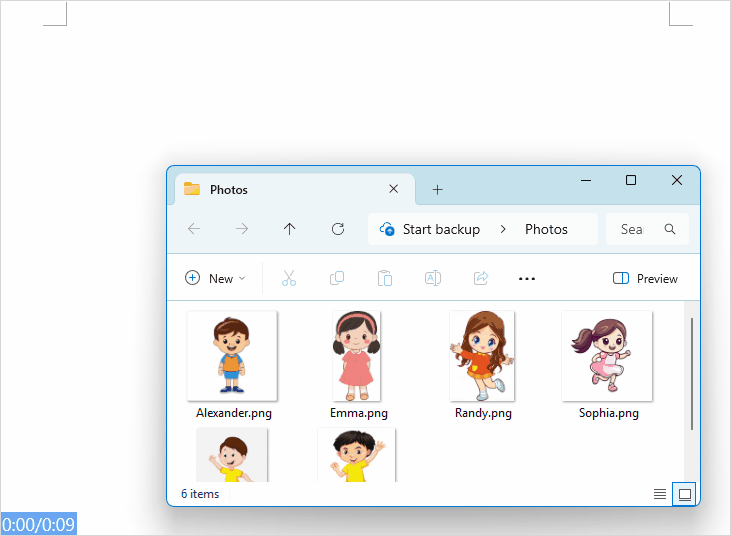The width and height of the screenshot is (731, 536).
Task: Click the Cut scissors icon
Action: pos(289,278)
